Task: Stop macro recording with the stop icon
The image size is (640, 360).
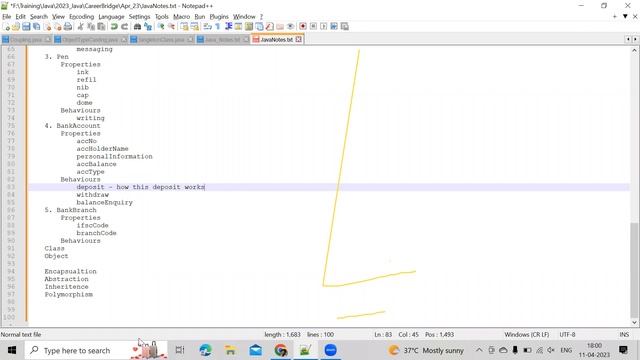Action: (313, 27)
